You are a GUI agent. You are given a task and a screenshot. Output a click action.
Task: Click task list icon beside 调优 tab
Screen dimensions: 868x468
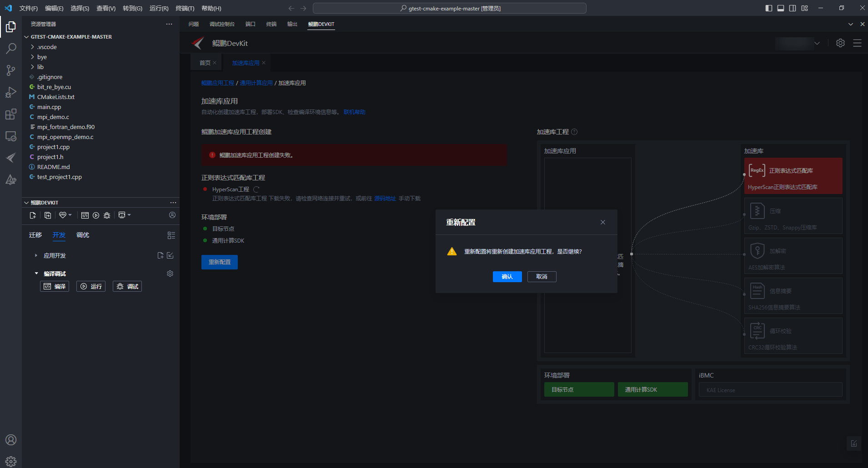[171, 235]
